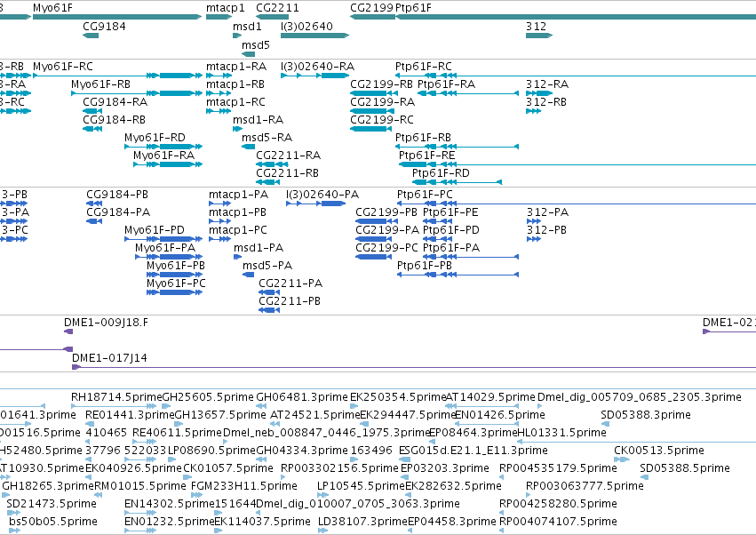Select the CG2199-PC protein label

point(386,247)
